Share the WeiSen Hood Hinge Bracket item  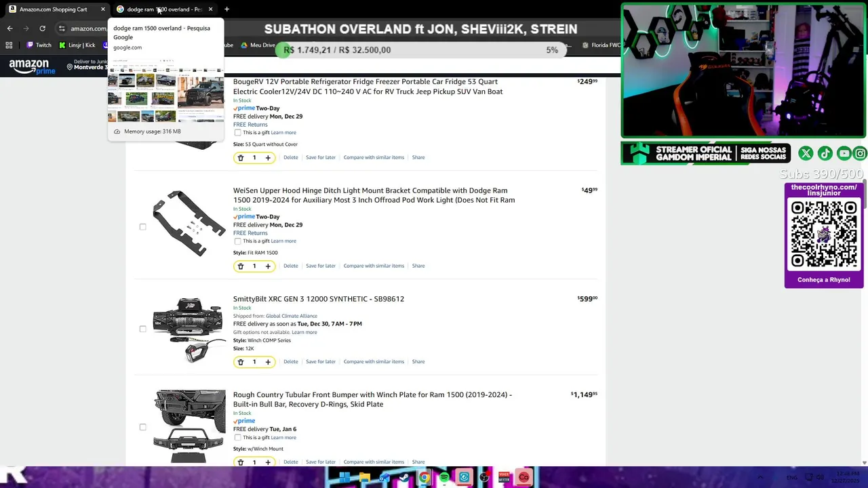coord(418,266)
